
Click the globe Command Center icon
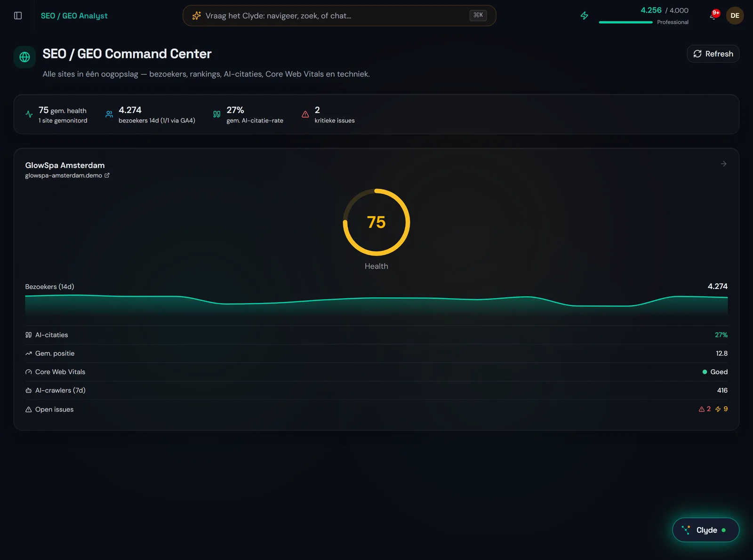pos(24,57)
